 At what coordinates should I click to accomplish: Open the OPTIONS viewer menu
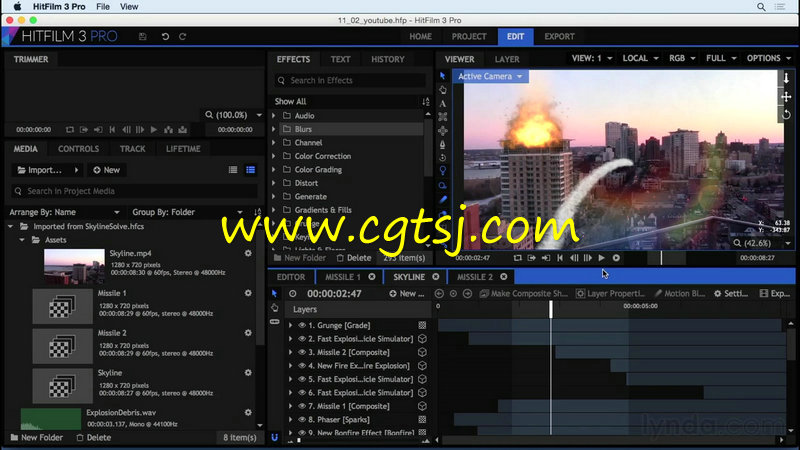(768, 58)
